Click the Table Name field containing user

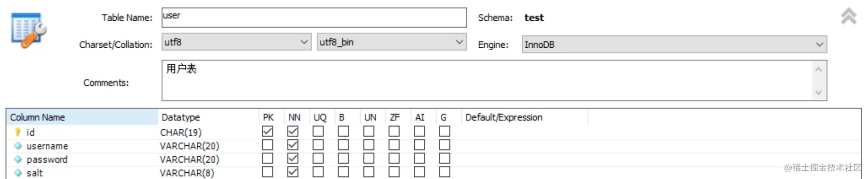(314, 17)
